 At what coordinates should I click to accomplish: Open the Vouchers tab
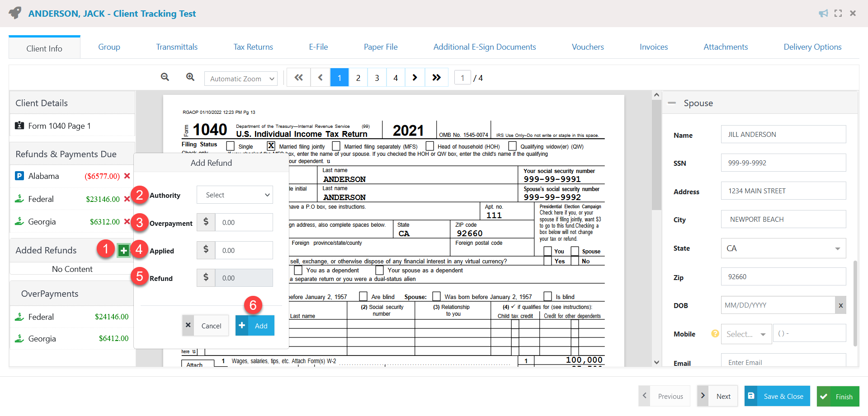588,47
